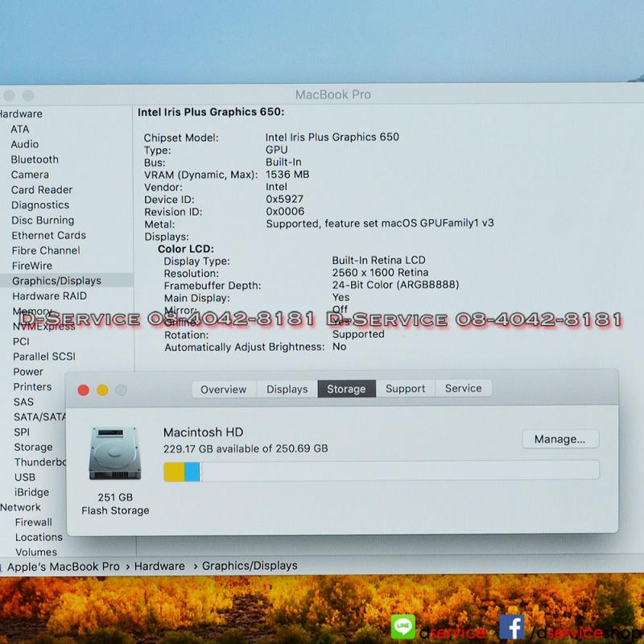Collapse the Hardware section heading in the sidebar
The image size is (644, 644).
[x=21, y=114]
